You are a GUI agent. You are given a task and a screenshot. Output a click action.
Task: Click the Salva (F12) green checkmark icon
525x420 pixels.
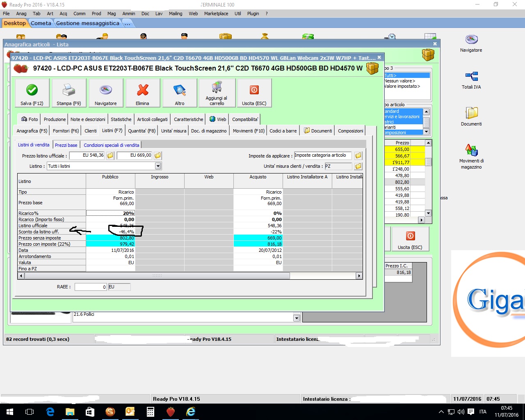click(32, 90)
